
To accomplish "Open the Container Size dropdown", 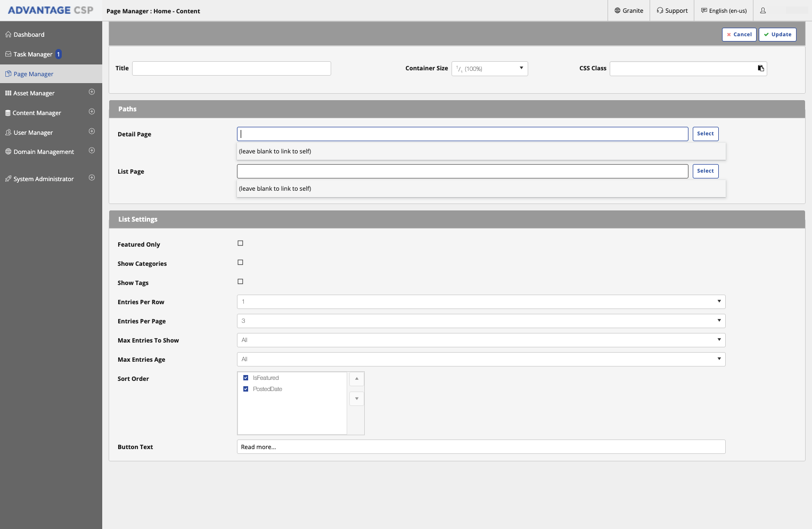I will tap(490, 69).
